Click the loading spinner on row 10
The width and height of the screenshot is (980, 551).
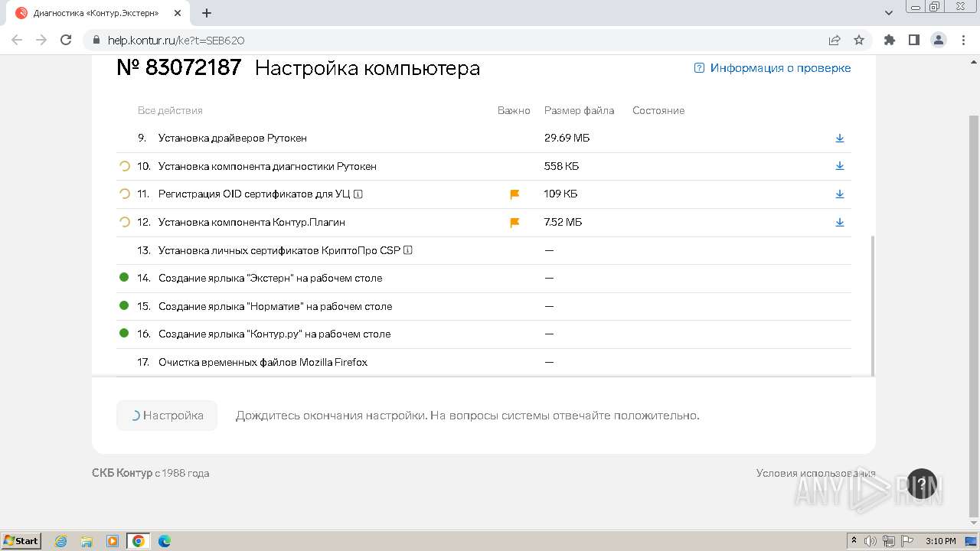(x=125, y=166)
